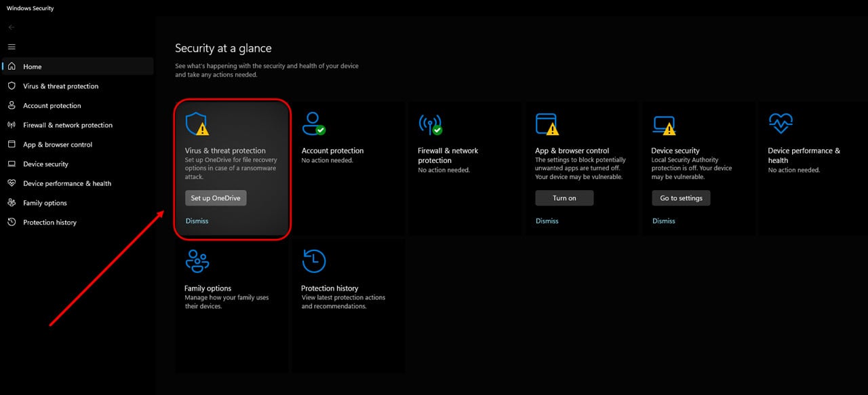The height and width of the screenshot is (395, 868).
Task: Click the person checkmark icon on the Account protection card
Action: tap(313, 124)
